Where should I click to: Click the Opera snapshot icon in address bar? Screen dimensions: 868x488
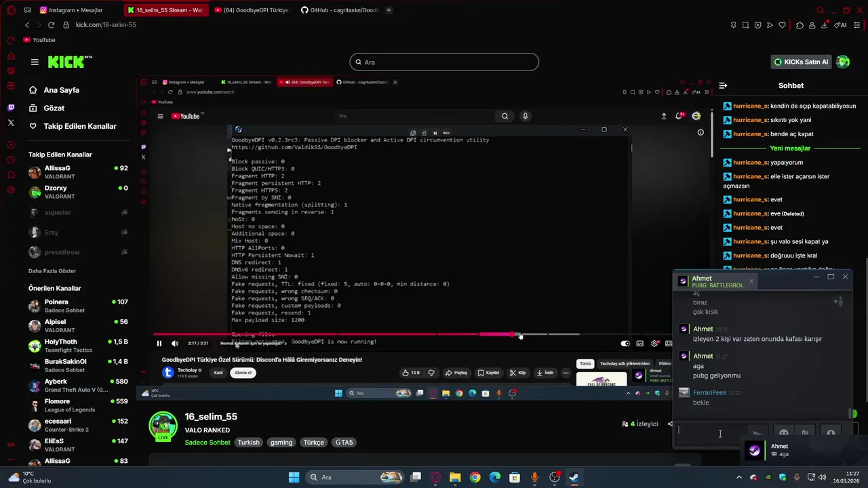point(745,25)
